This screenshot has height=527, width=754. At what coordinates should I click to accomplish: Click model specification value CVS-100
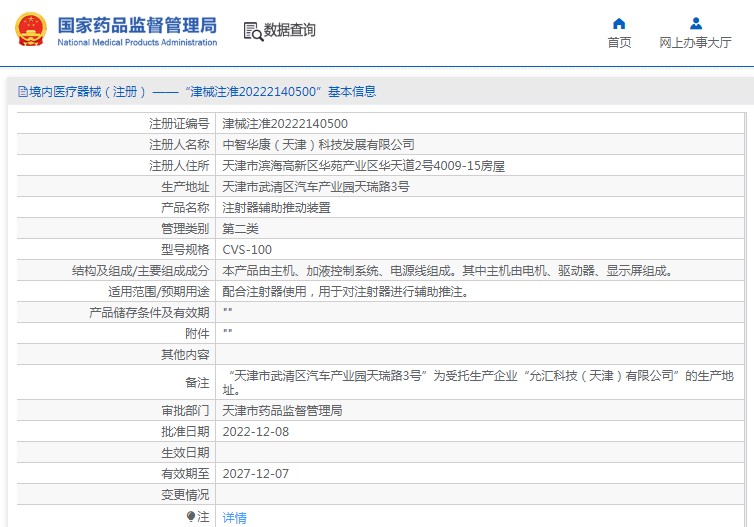(x=247, y=250)
